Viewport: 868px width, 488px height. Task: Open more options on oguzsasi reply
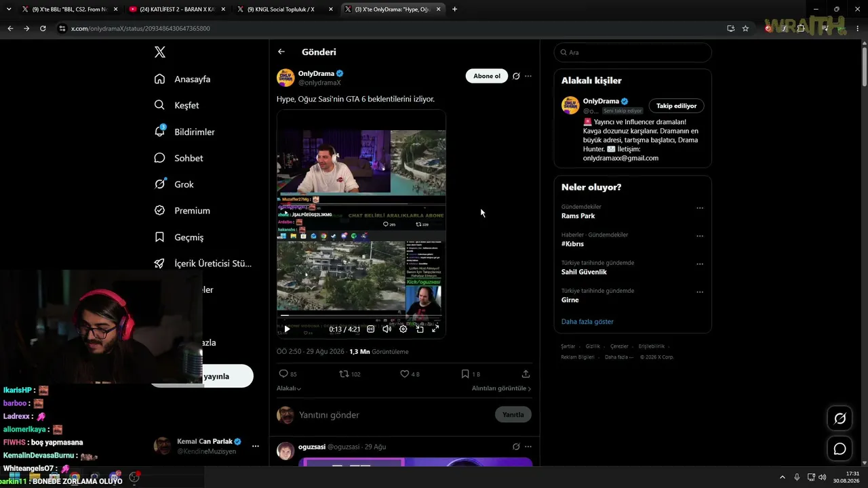(x=528, y=447)
